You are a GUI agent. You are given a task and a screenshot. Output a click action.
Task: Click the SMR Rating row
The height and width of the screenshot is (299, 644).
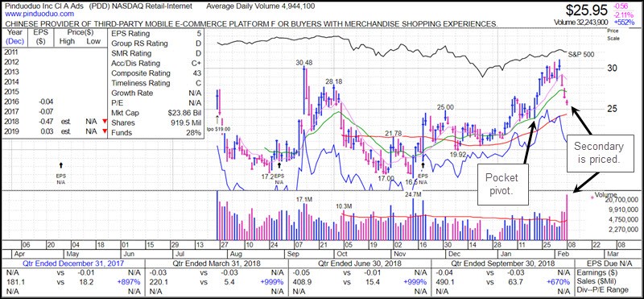pos(156,53)
